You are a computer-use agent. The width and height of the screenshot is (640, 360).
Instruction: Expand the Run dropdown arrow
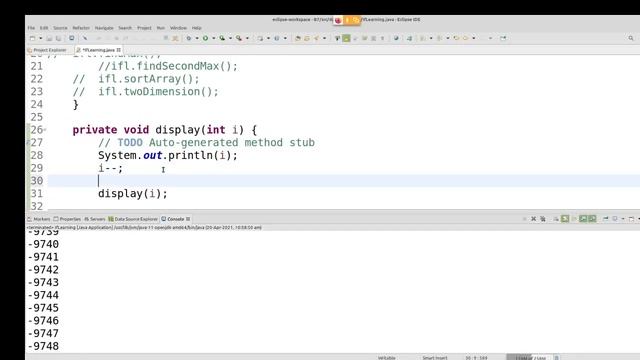pos(213,38)
